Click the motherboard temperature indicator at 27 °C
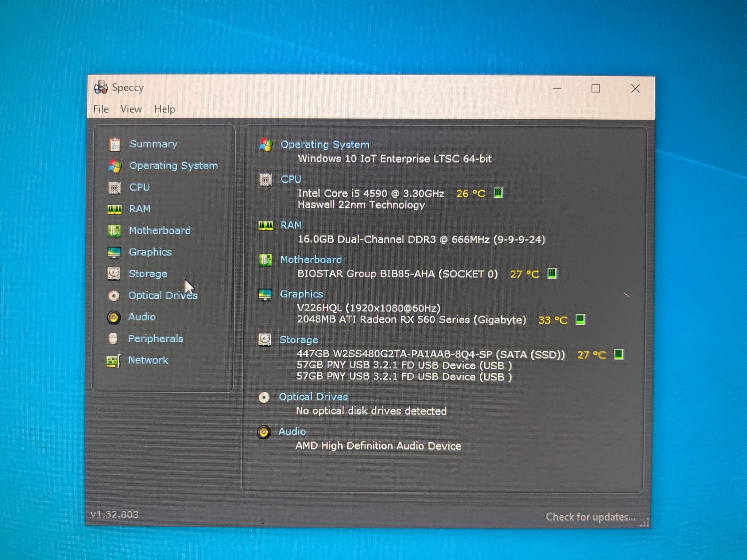This screenshot has width=747, height=560. (x=552, y=273)
